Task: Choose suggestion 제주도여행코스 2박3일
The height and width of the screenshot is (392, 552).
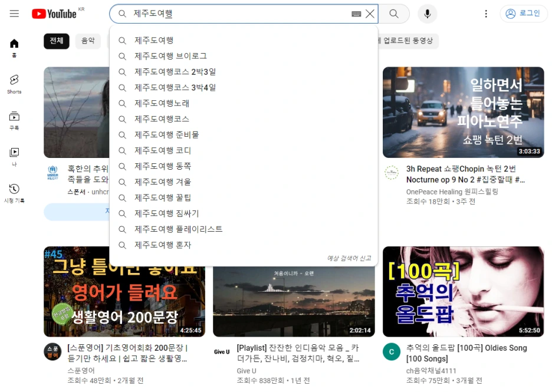Action: (x=244, y=72)
